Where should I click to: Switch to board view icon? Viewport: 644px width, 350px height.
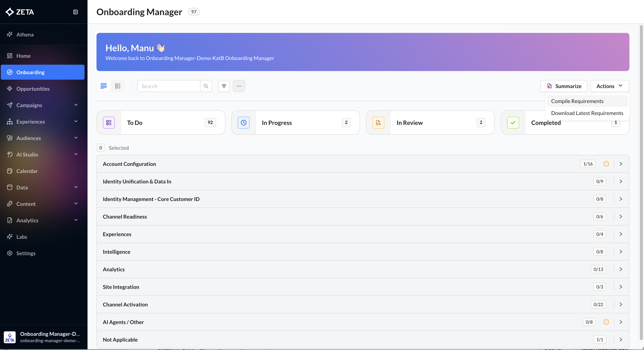pos(104,86)
